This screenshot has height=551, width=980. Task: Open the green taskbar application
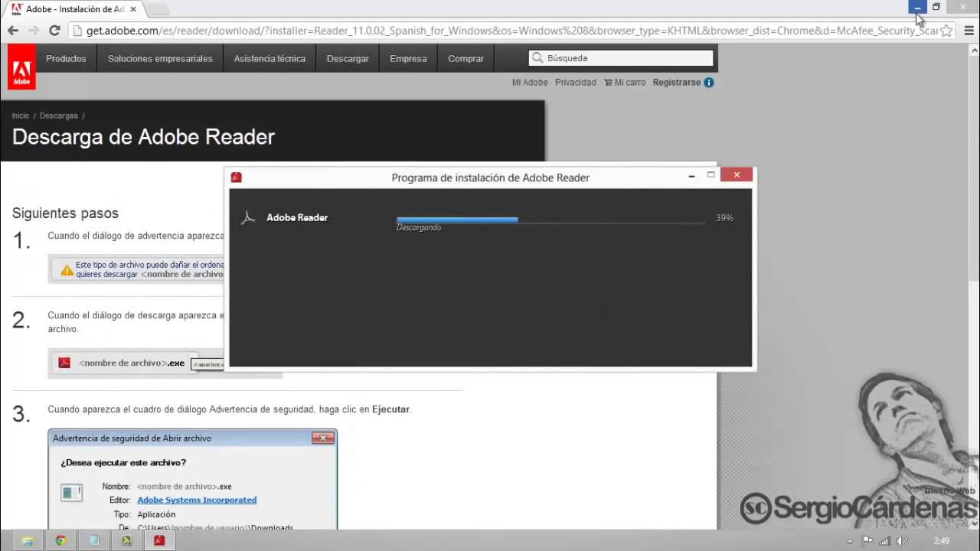pos(126,540)
